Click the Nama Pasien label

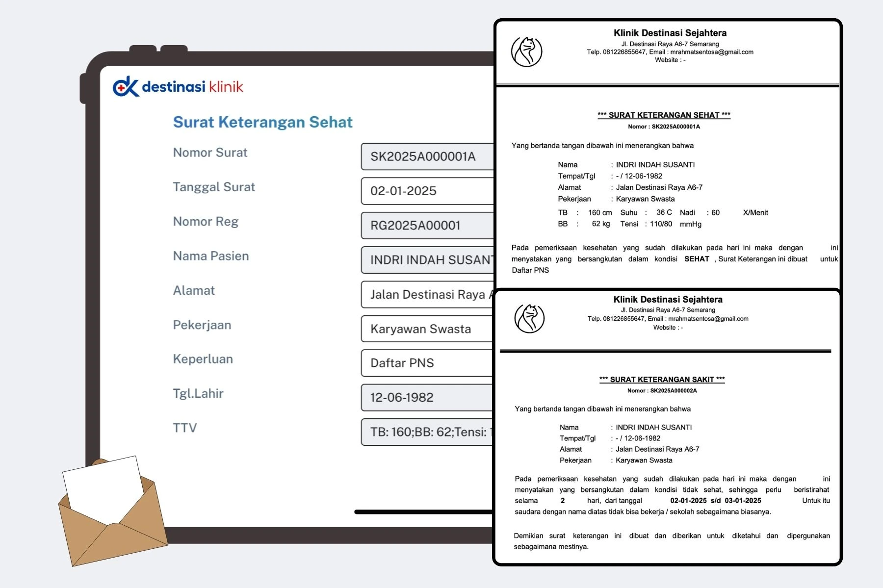pos(211,256)
